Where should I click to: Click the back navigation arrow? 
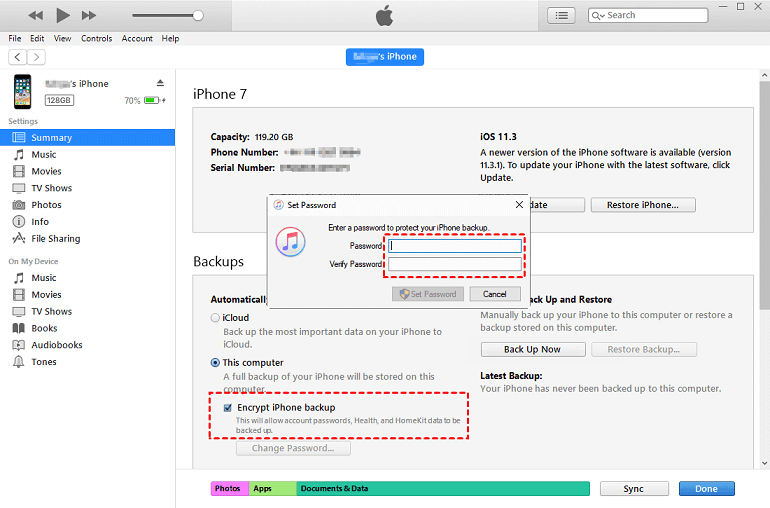[17, 57]
